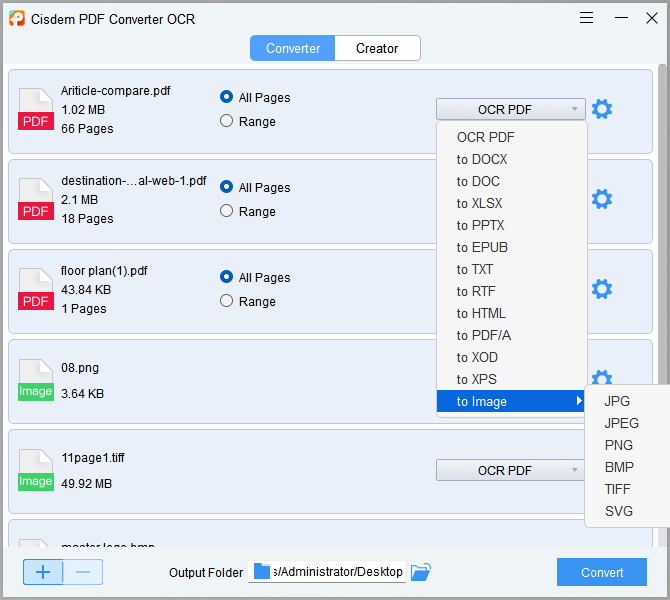This screenshot has width=670, height=600.
Task: Select All Pages for Ariticle-compare.pdf
Action: click(x=255, y=97)
